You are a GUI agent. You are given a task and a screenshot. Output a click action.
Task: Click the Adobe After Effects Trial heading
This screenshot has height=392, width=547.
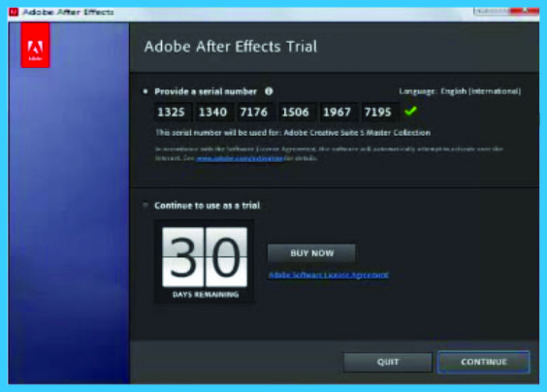[231, 47]
